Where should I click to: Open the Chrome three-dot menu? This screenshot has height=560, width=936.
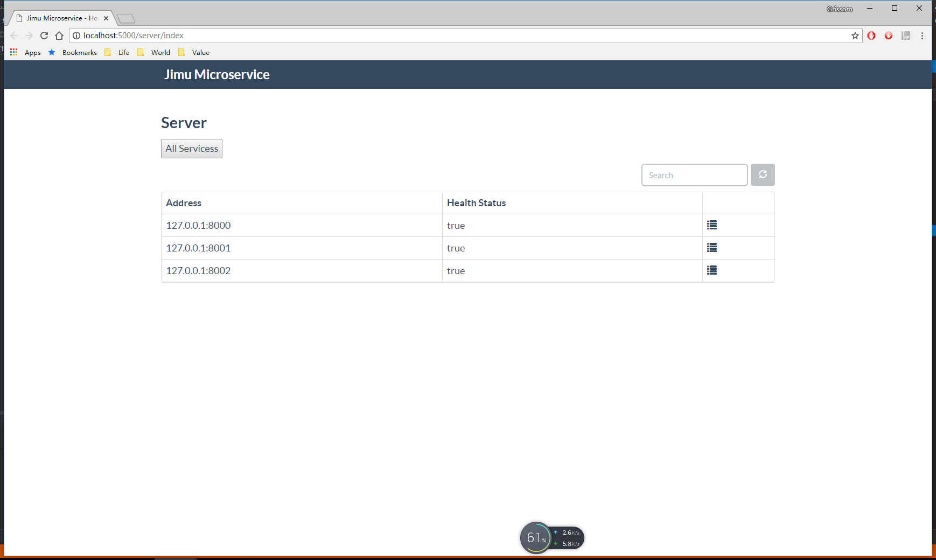click(922, 36)
